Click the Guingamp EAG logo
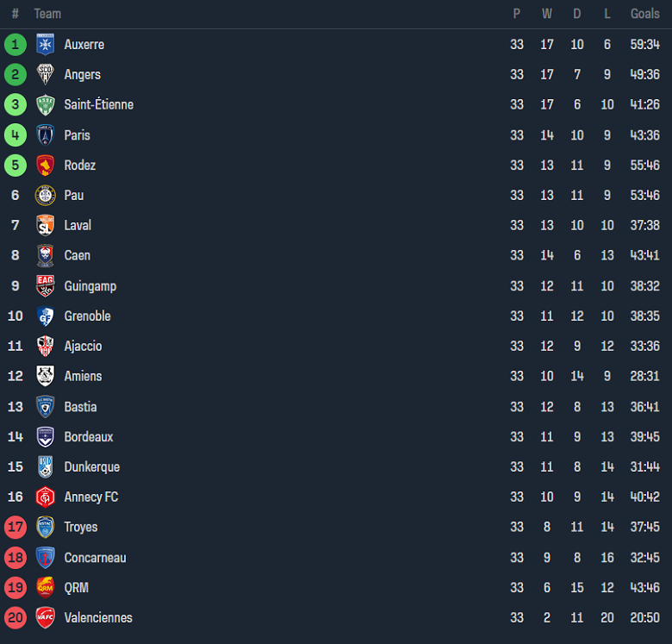Viewport: 672px width, 644px height. [x=45, y=286]
